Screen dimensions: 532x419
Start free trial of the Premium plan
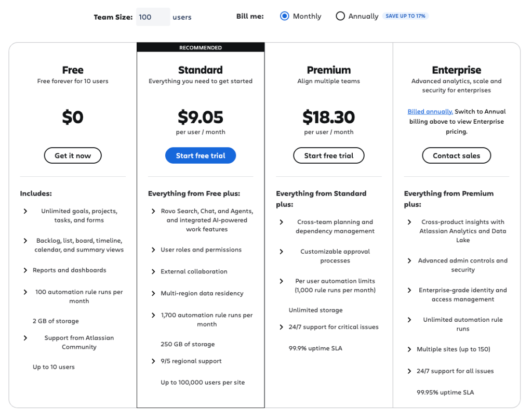(328, 155)
